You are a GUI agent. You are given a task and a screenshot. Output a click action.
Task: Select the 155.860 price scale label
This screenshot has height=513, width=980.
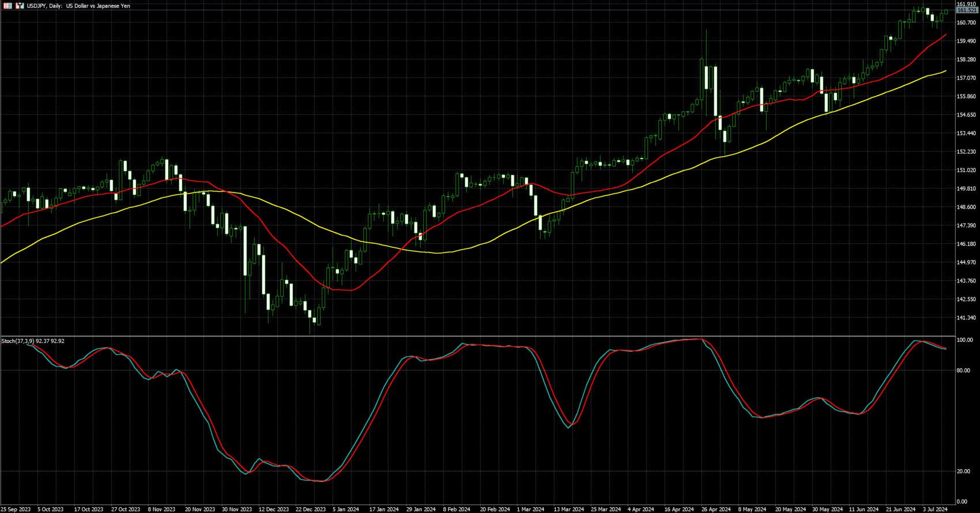(x=966, y=96)
